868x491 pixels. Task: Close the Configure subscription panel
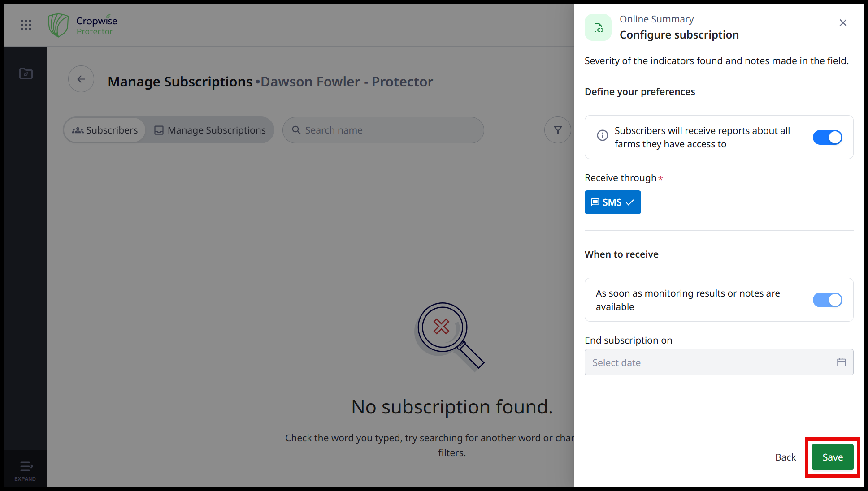843,23
